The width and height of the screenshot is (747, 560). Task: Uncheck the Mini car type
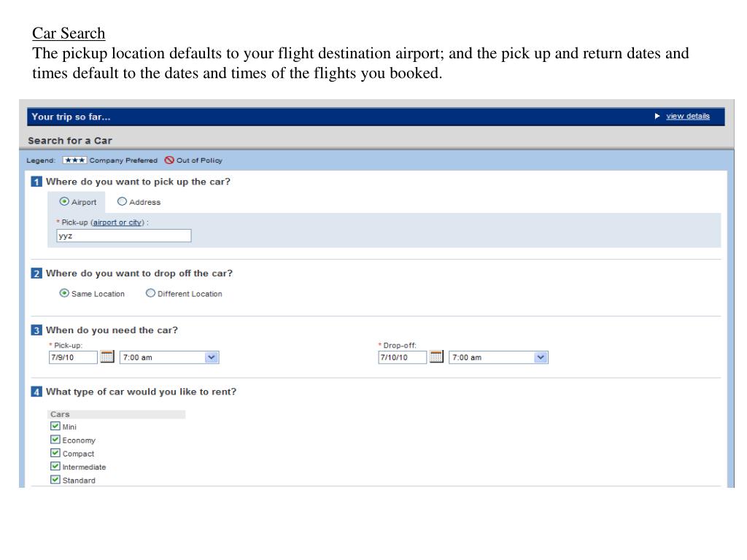(55, 426)
